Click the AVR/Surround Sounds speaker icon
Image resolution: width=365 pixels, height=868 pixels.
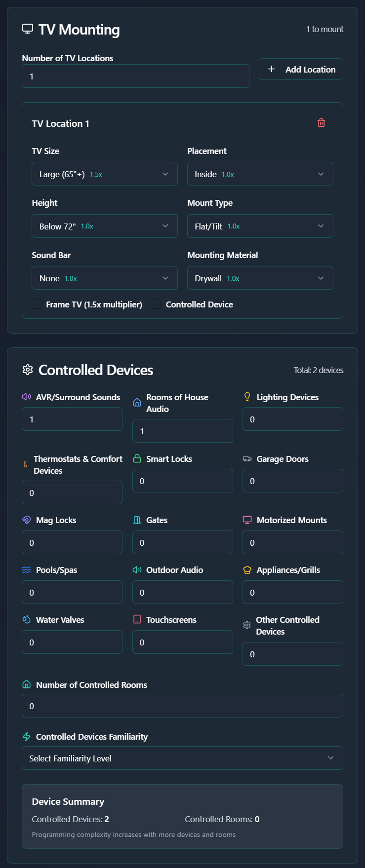pos(27,397)
